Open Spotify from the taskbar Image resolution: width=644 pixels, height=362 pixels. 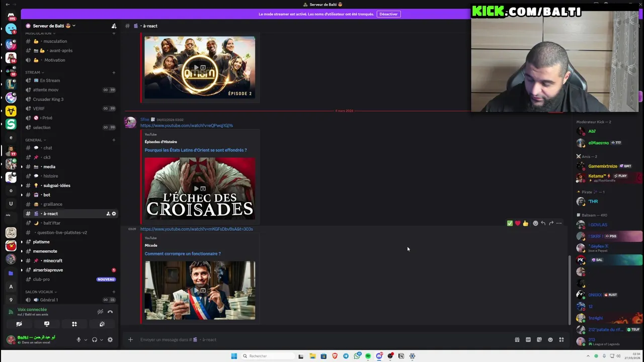tap(368, 356)
